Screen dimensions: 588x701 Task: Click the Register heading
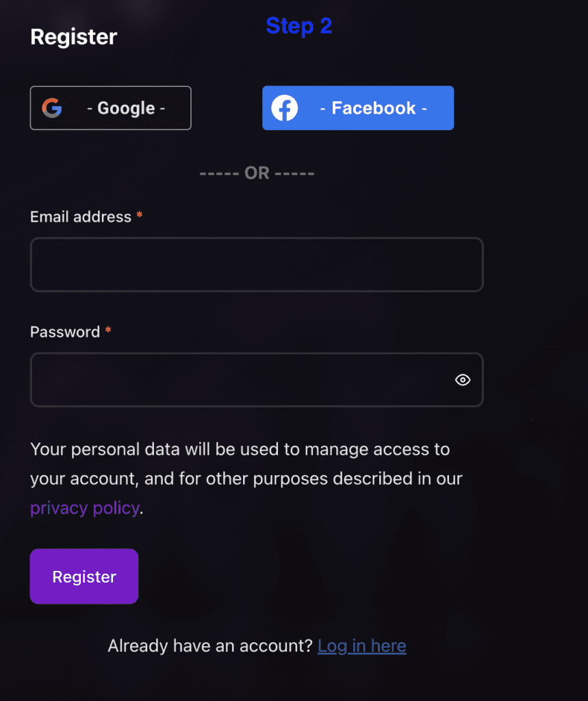coord(74,37)
